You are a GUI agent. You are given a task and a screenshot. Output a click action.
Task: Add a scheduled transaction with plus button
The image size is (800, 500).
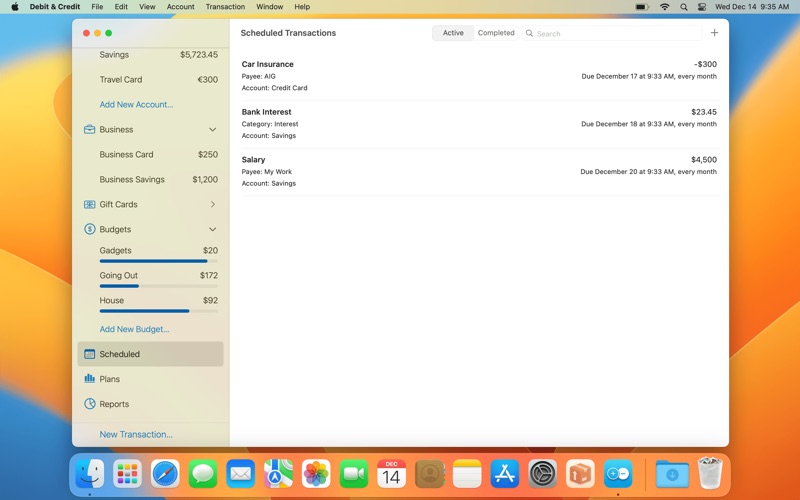[x=714, y=33]
